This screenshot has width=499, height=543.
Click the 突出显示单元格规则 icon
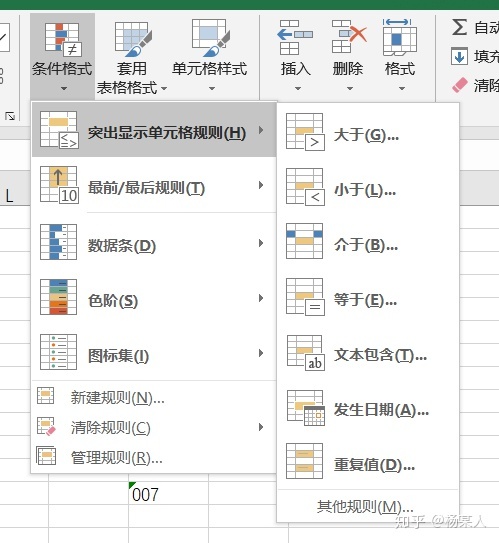pyautogui.click(x=59, y=130)
